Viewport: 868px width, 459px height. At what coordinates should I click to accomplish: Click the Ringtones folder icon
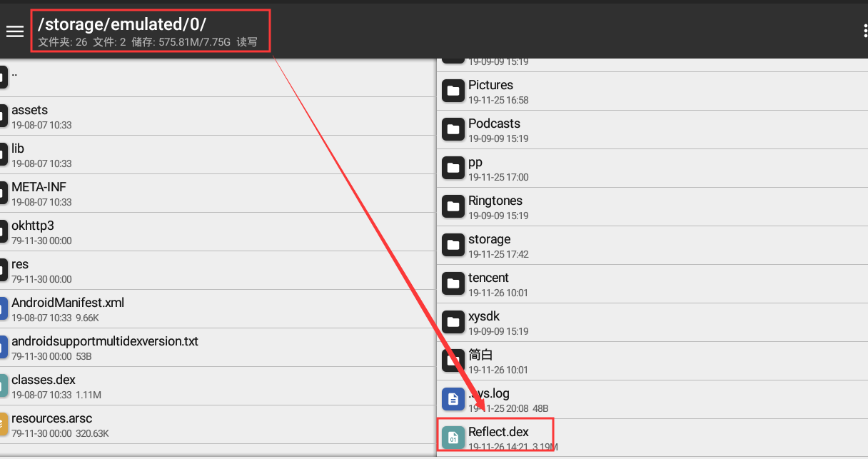453,207
